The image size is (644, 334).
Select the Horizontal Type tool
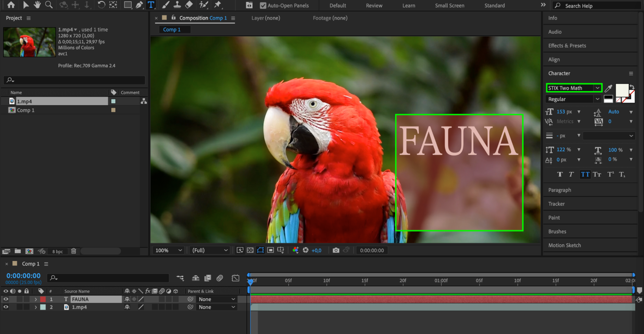(x=151, y=5)
